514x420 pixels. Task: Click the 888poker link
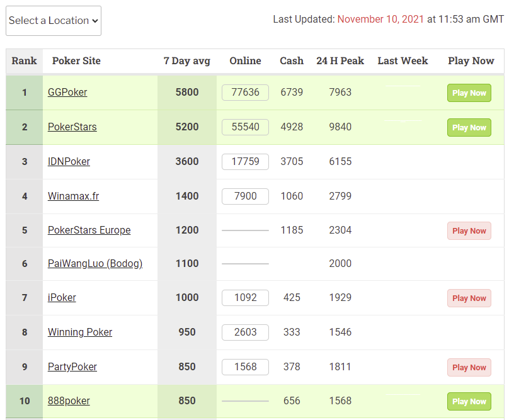tap(69, 401)
